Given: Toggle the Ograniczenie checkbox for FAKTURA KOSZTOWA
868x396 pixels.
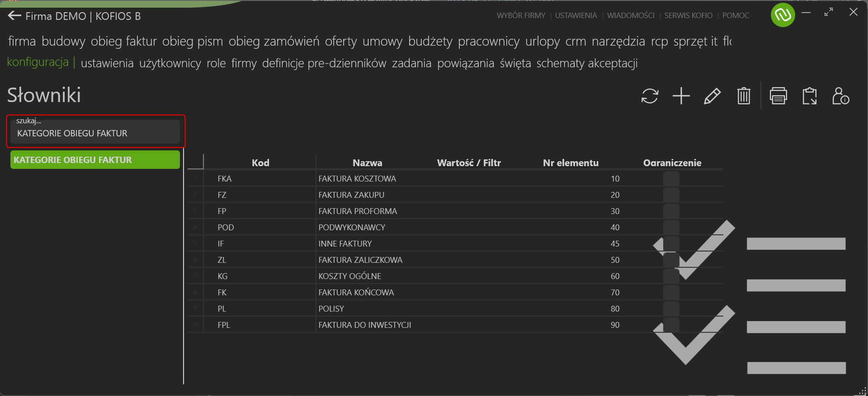Looking at the screenshot, I should (671, 179).
